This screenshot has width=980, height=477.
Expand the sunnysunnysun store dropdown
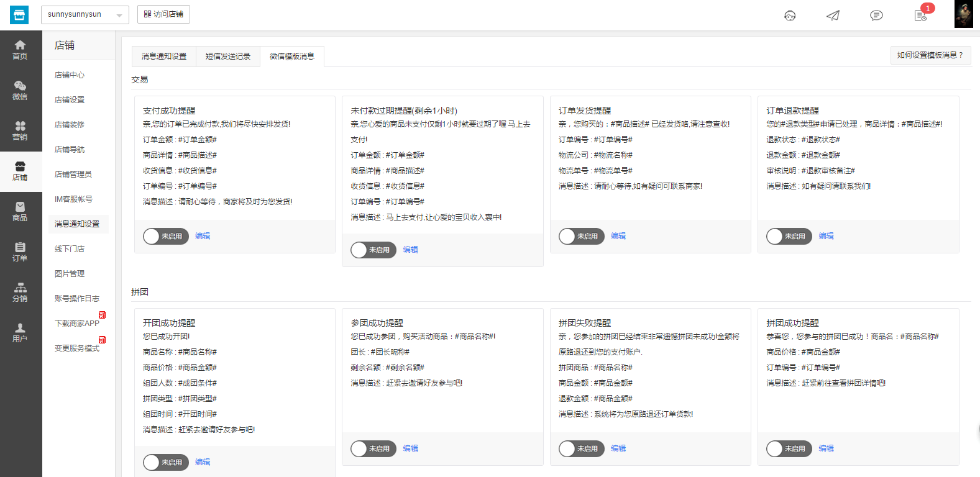pyautogui.click(x=85, y=15)
